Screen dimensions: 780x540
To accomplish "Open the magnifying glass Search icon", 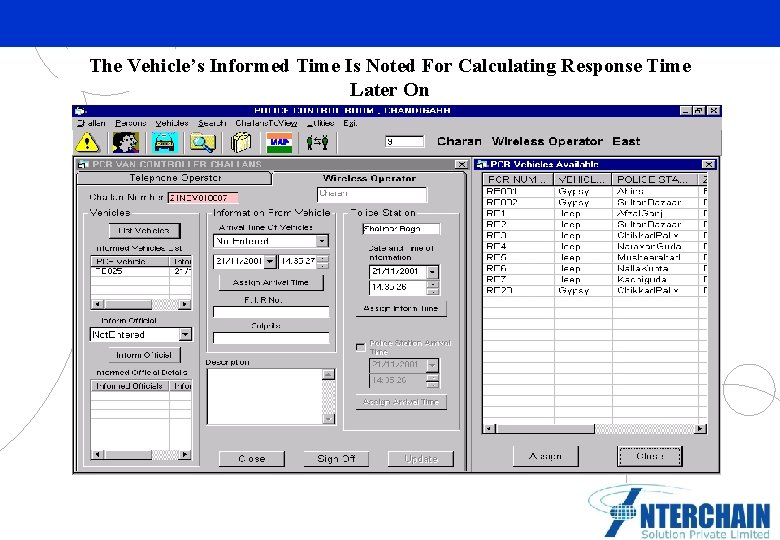I will [x=202, y=143].
